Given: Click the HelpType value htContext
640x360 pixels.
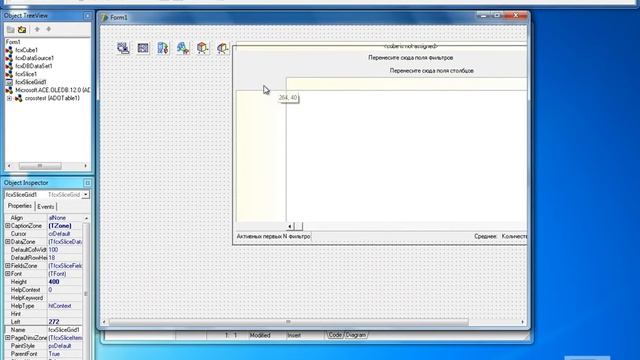Looking at the screenshot, I should [x=64, y=306].
